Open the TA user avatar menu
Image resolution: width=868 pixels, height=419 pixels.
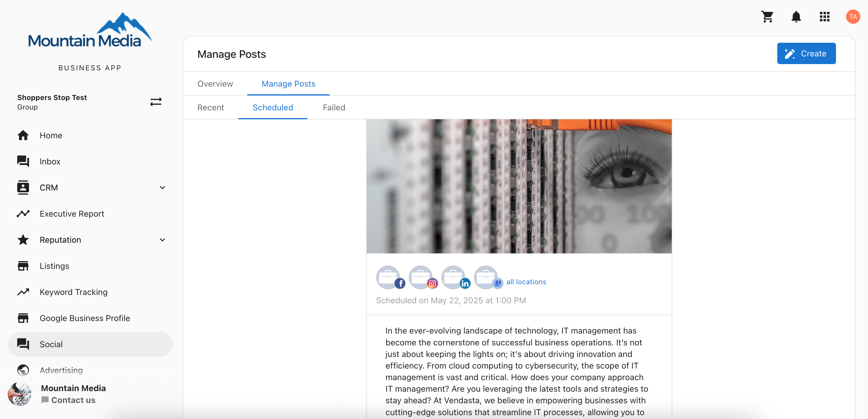tap(853, 17)
